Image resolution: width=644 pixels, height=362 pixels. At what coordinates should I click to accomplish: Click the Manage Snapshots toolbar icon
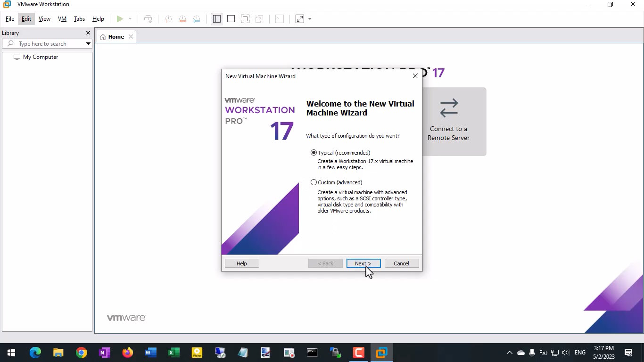point(196,19)
